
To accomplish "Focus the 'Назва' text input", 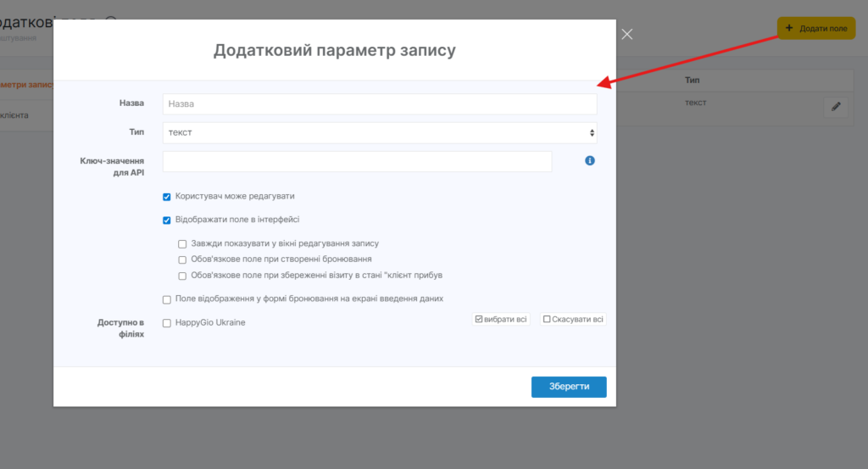I will tap(379, 104).
